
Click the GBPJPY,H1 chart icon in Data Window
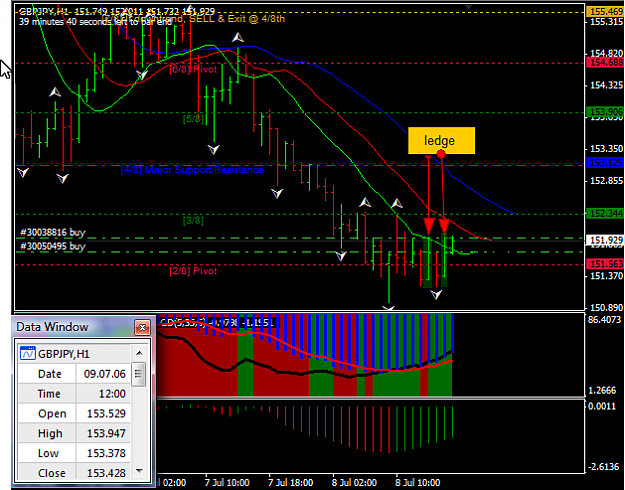tap(28, 354)
